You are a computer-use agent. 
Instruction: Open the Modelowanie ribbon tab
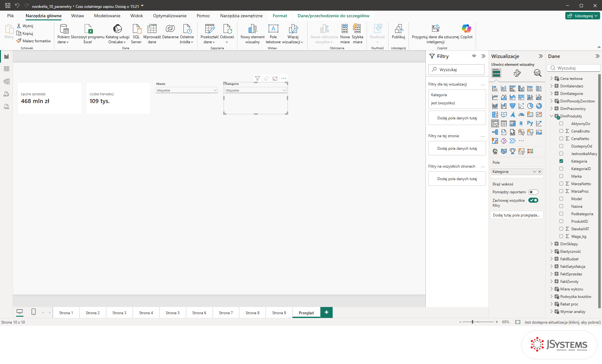click(107, 16)
